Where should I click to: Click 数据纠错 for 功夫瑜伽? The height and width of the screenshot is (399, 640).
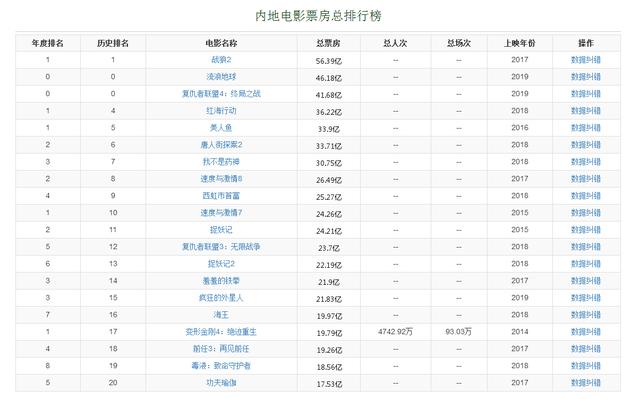[586, 383]
